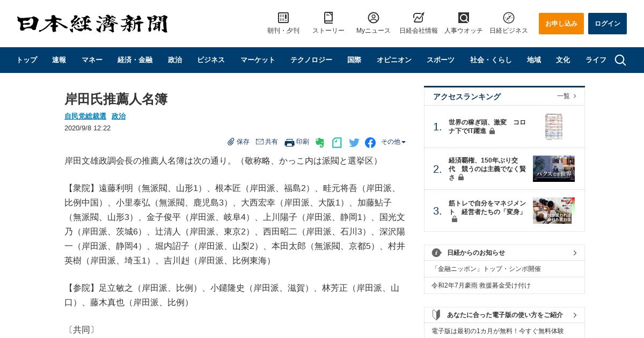
Task: Select the 社会・くらし navigation item
Action: pyautogui.click(x=491, y=60)
